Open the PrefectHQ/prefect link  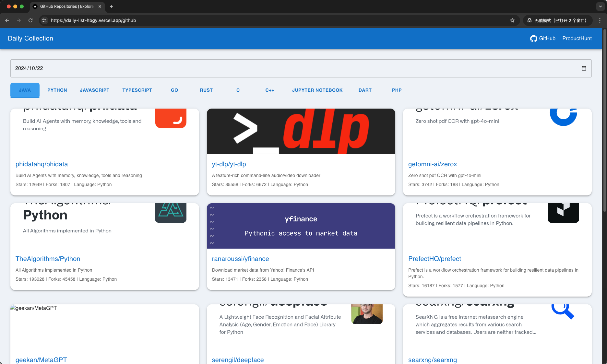[434, 259]
